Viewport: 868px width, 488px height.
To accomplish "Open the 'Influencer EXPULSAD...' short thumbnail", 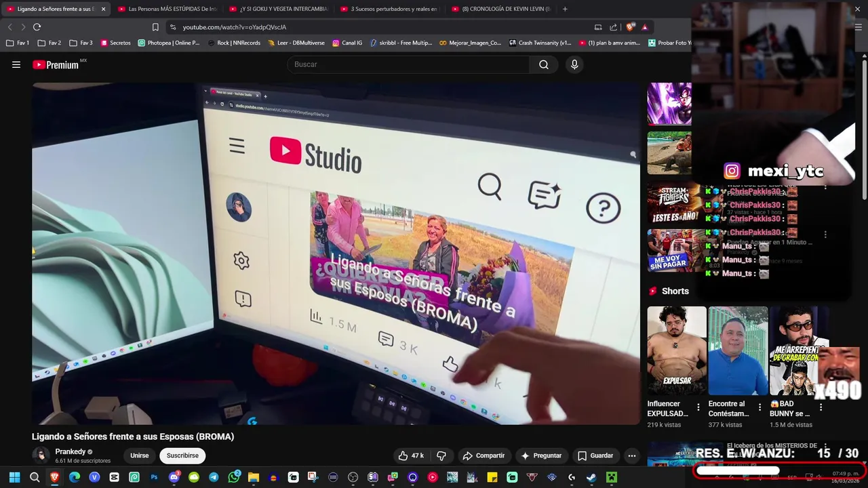I will 677,350.
